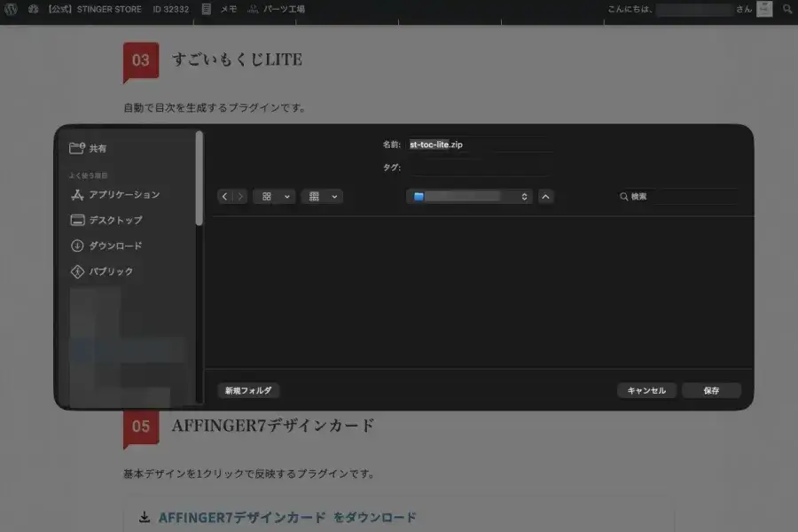Image resolution: width=798 pixels, height=532 pixels.
Task: Open the メモ admin bar item
Action: click(x=219, y=9)
